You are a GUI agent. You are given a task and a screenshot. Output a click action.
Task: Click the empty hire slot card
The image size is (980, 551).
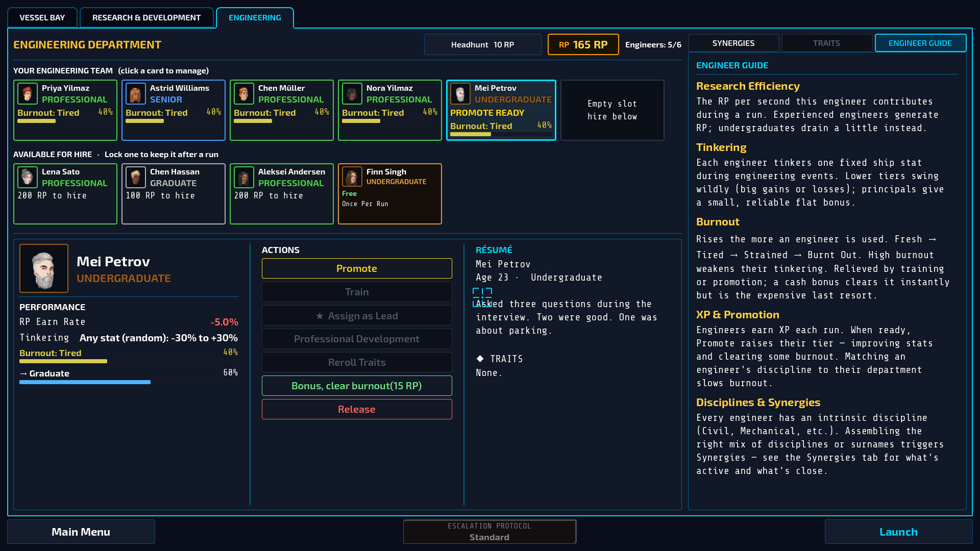click(x=612, y=110)
